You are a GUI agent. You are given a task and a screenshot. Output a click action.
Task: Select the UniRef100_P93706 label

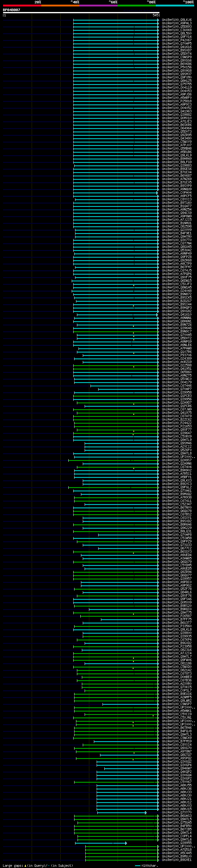[176, 355]
